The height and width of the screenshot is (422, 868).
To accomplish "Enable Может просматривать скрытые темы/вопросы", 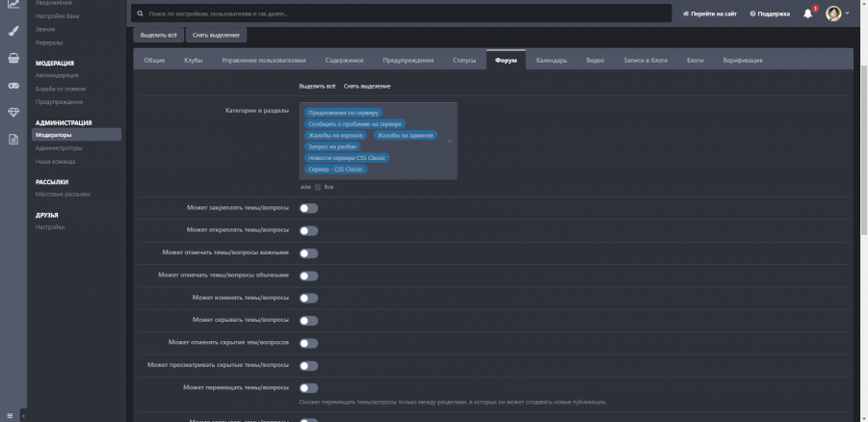I will (309, 365).
